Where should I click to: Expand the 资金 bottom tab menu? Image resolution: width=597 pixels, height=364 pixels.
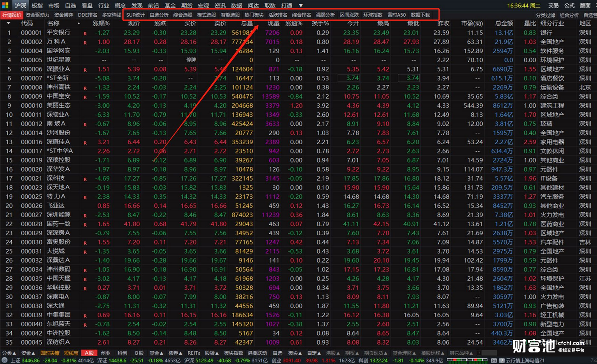click(x=28, y=353)
